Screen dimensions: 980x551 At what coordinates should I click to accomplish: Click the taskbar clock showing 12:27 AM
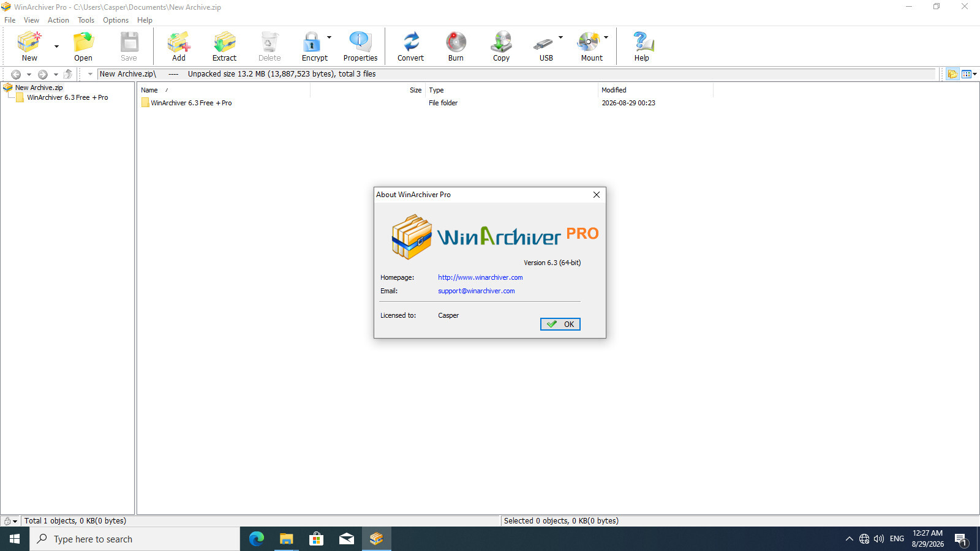[927, 539]
